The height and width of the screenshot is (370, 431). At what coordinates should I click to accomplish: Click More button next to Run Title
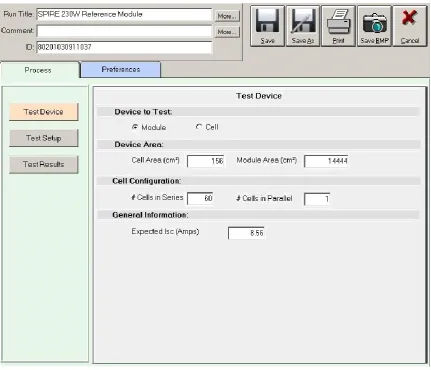(227, 16)
